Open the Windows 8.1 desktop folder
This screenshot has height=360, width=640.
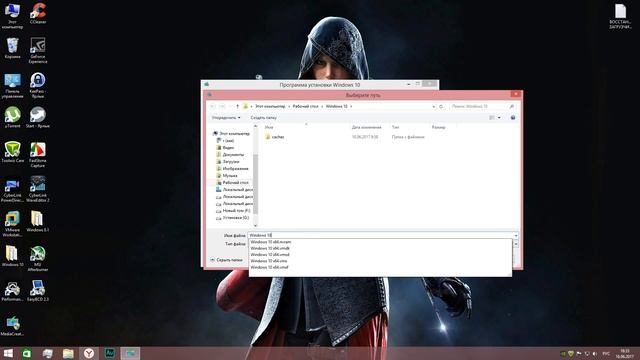(38, 222)
